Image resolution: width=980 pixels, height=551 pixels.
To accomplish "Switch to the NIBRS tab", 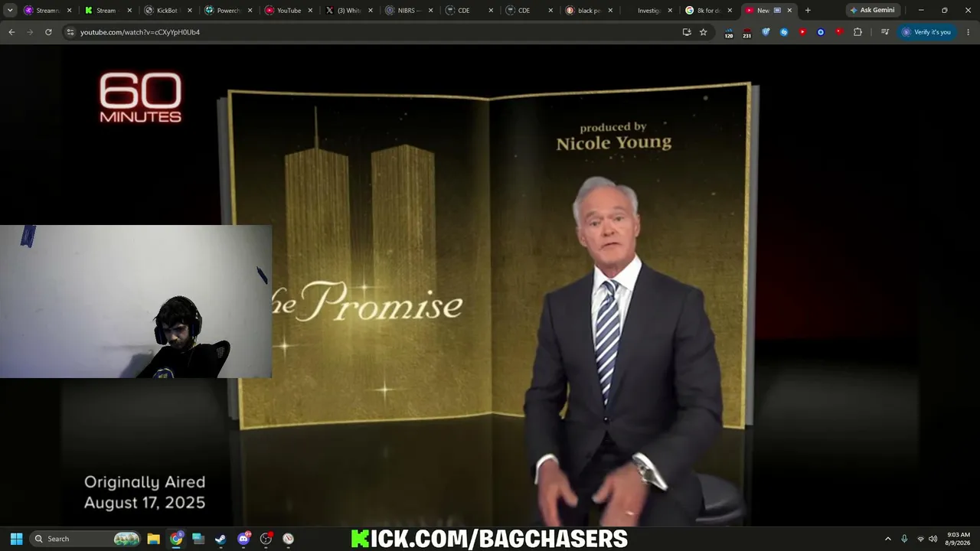I will click(410, 11).
